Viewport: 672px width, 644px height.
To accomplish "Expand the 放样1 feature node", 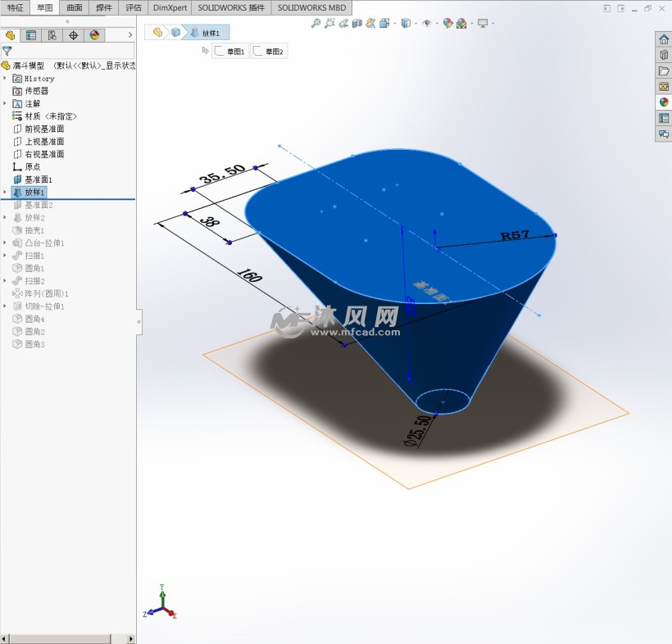I will tap(5, 193).
